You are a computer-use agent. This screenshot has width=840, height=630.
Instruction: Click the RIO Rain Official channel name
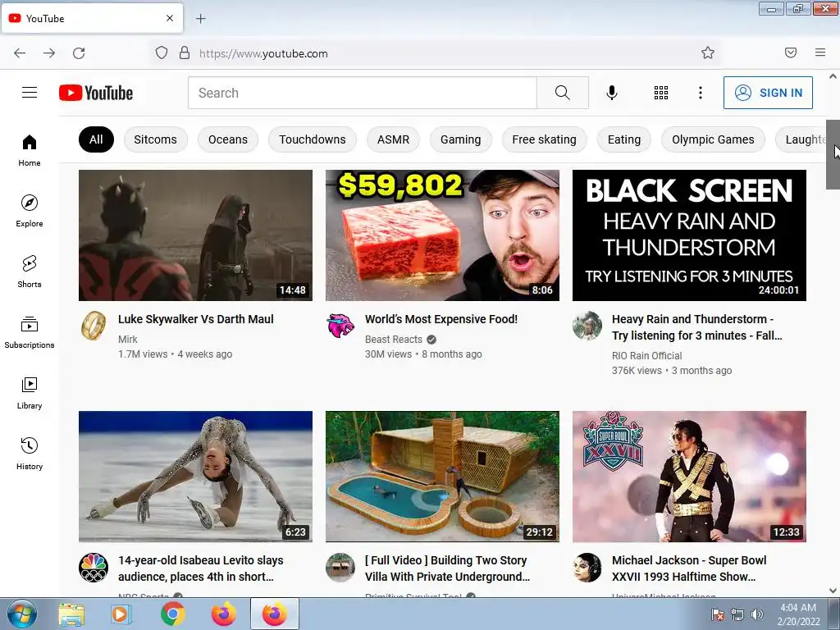click(646, 356)
